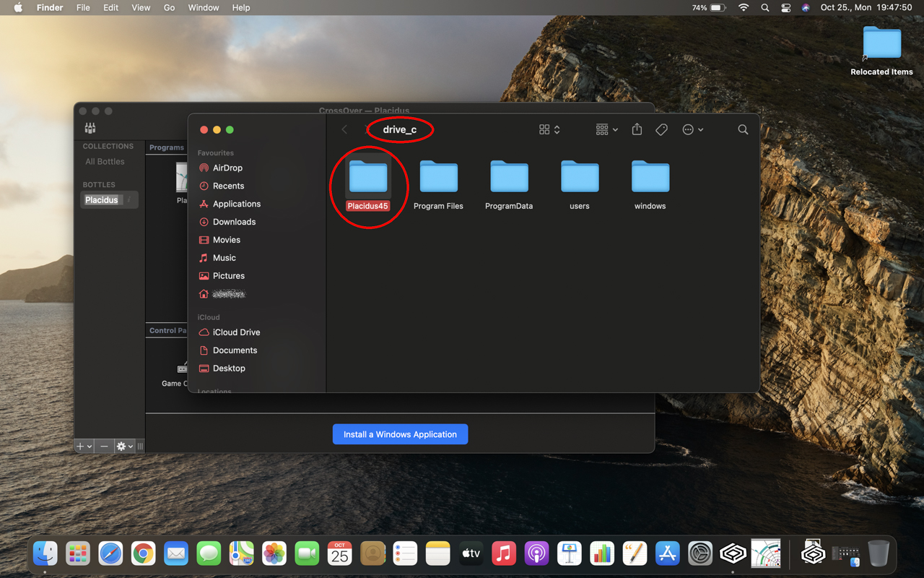Click the Finder Share toolbar icon
The width and height of the screenshot is (924, 578).
(637, 129)
